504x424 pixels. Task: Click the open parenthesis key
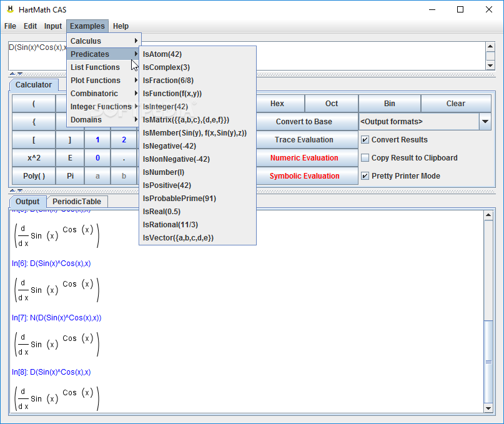[34, 104]
